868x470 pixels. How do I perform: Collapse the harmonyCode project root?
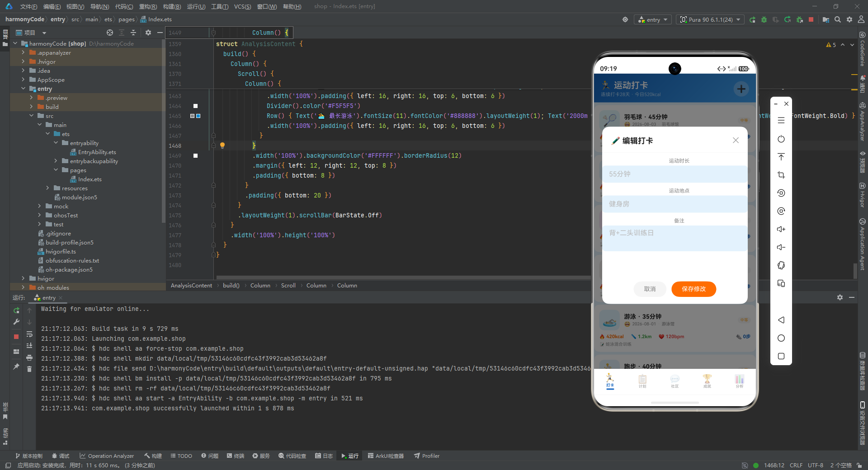point(15,43)
